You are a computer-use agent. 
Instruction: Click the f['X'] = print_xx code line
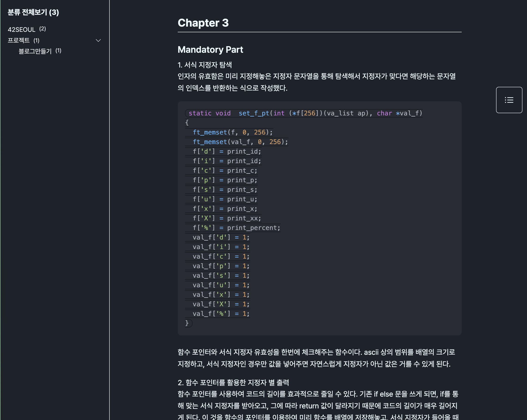click(227, 218)
